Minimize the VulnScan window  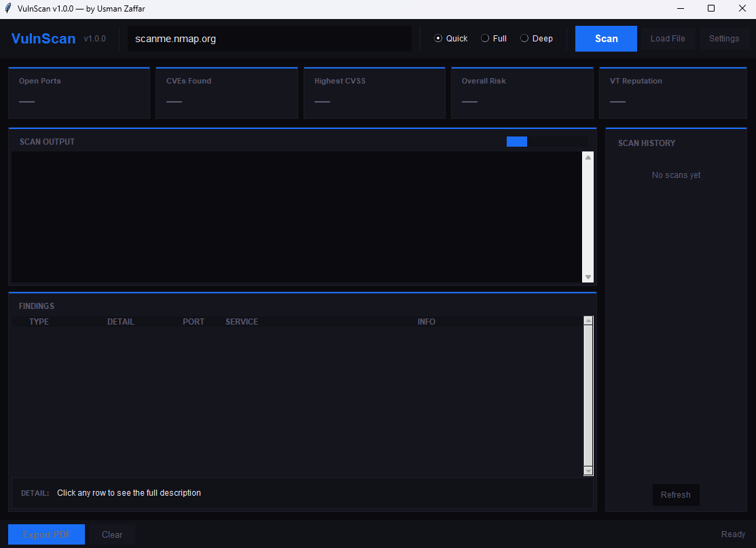[681, 8]
